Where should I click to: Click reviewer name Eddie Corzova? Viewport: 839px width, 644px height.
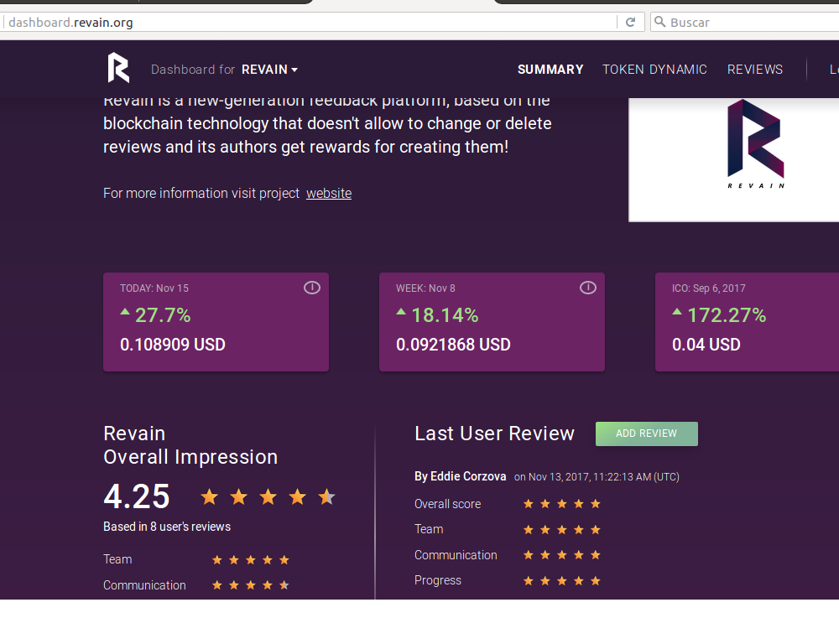pyautogui.click(x=468, y=476)
